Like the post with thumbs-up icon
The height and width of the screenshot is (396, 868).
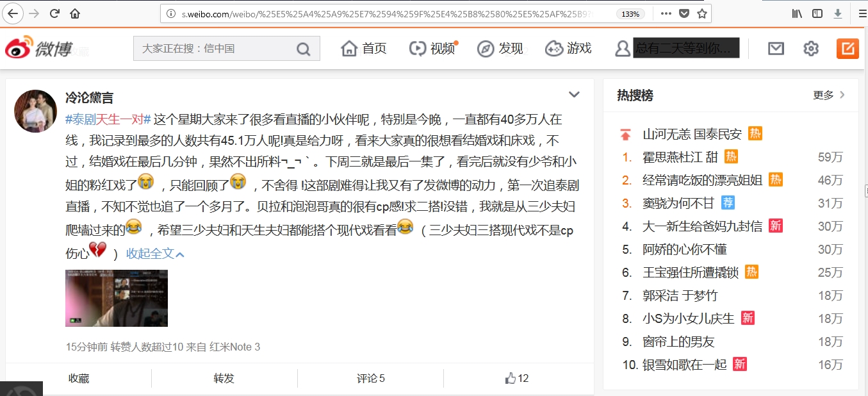511,378
